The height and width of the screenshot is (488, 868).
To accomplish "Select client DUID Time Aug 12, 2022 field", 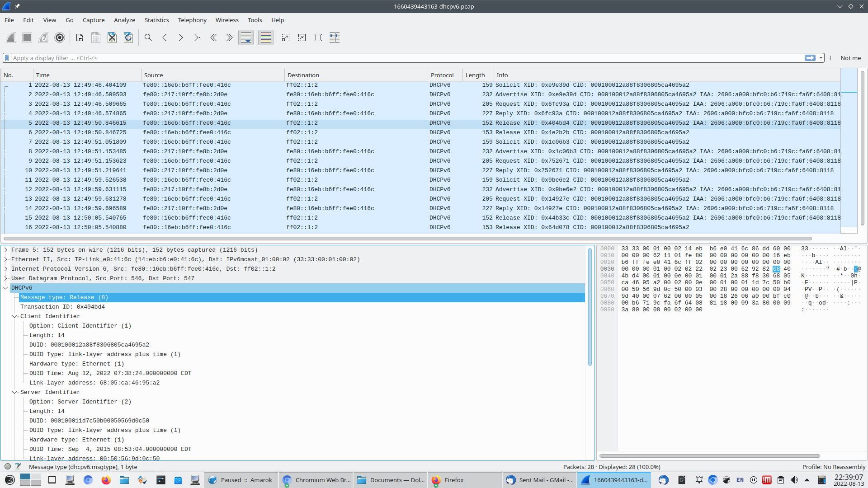I will click(110, 373).
